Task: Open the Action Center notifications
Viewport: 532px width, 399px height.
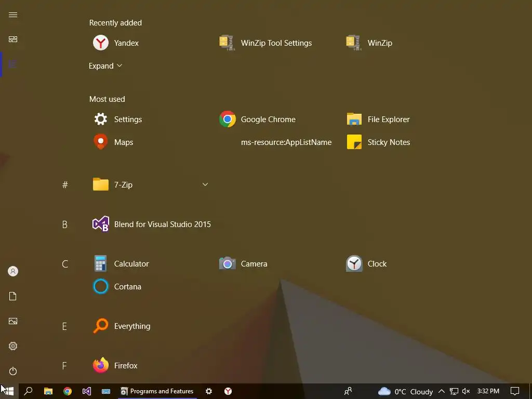Action: tap(515, 391)
